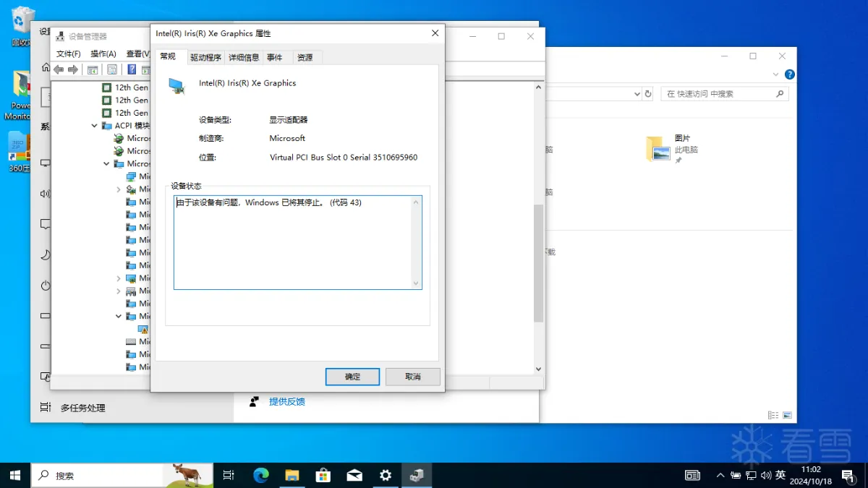Click the 取消 button
Screen dimensions: 868x488
[x=413, y=377]
